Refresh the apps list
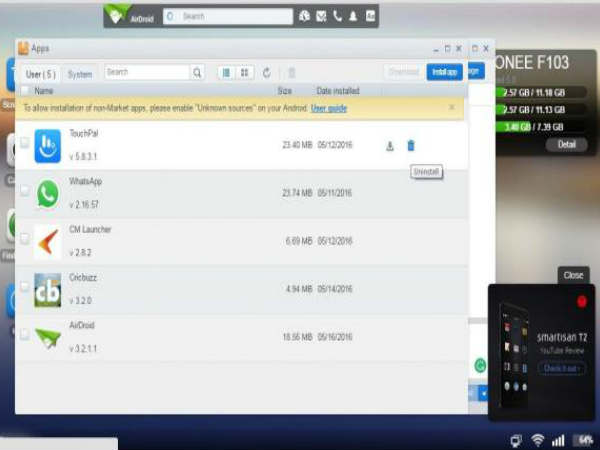 (x=267, y=72)
